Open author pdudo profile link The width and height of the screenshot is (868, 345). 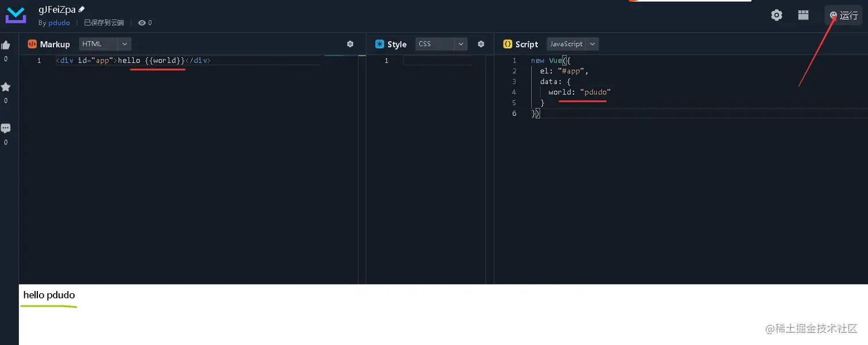click(x=59, y=23)
